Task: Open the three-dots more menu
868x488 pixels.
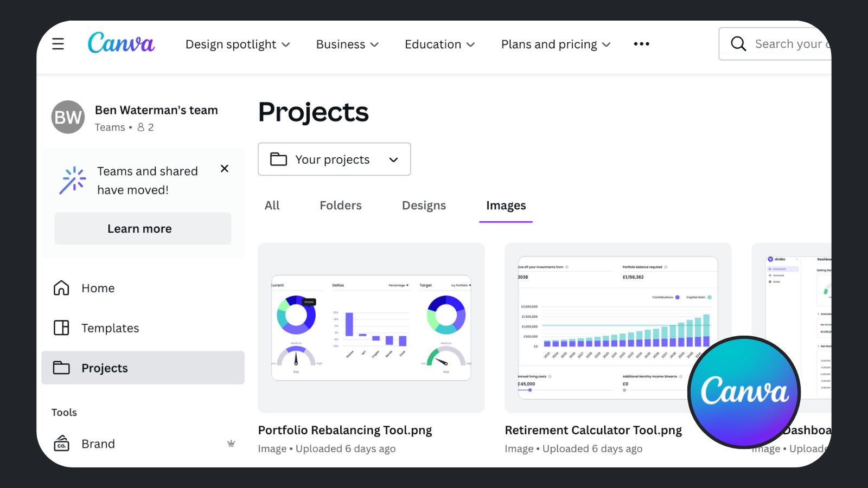Action: (641, 44)
